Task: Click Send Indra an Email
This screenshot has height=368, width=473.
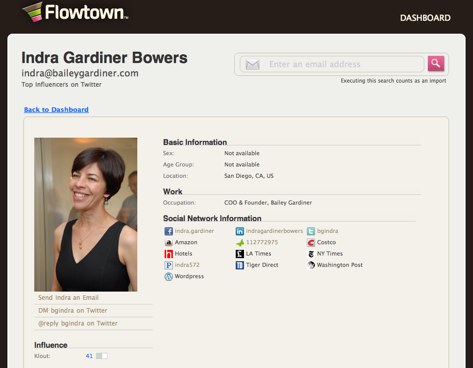Action: pos(68,298)
